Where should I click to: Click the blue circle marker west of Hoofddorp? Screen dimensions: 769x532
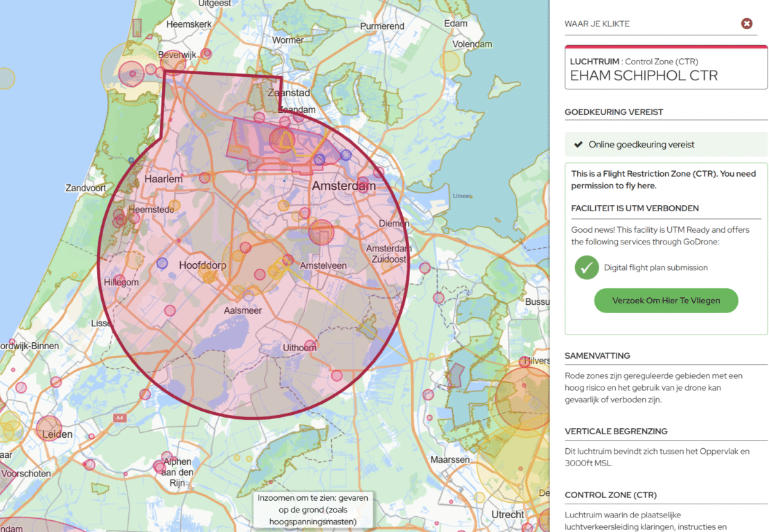[x=162, y=263]
